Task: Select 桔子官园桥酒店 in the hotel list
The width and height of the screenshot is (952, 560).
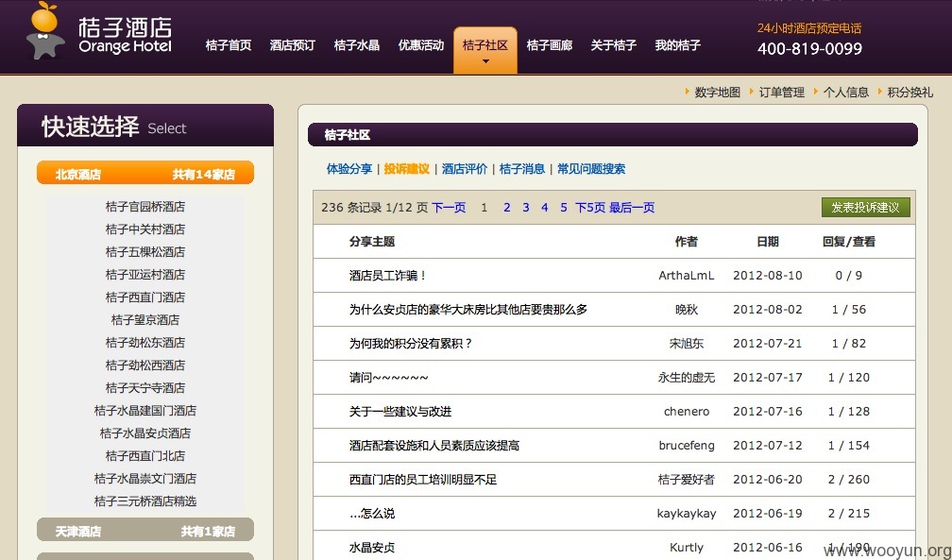Action: [x=145, y=207]
